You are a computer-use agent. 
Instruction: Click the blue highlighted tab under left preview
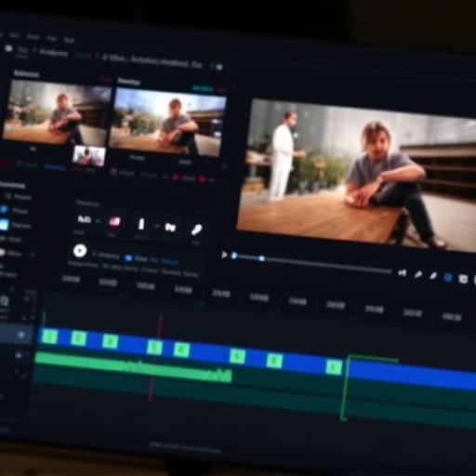click(55, 167)
